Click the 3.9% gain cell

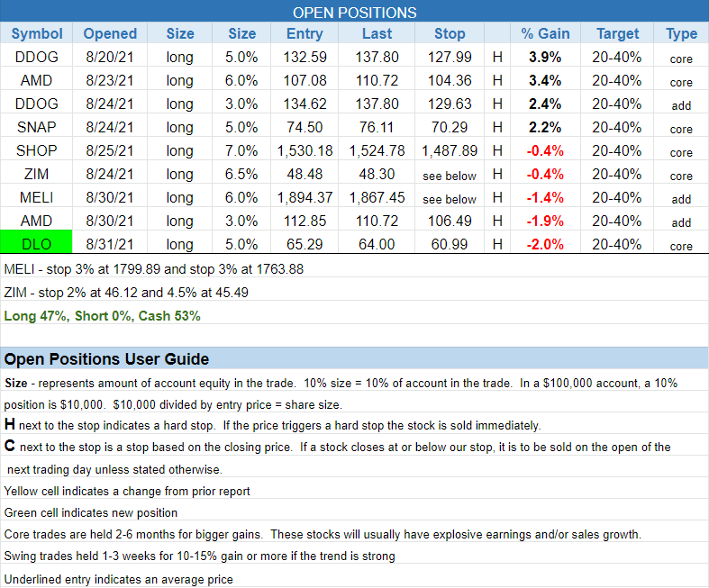(545, 57)
